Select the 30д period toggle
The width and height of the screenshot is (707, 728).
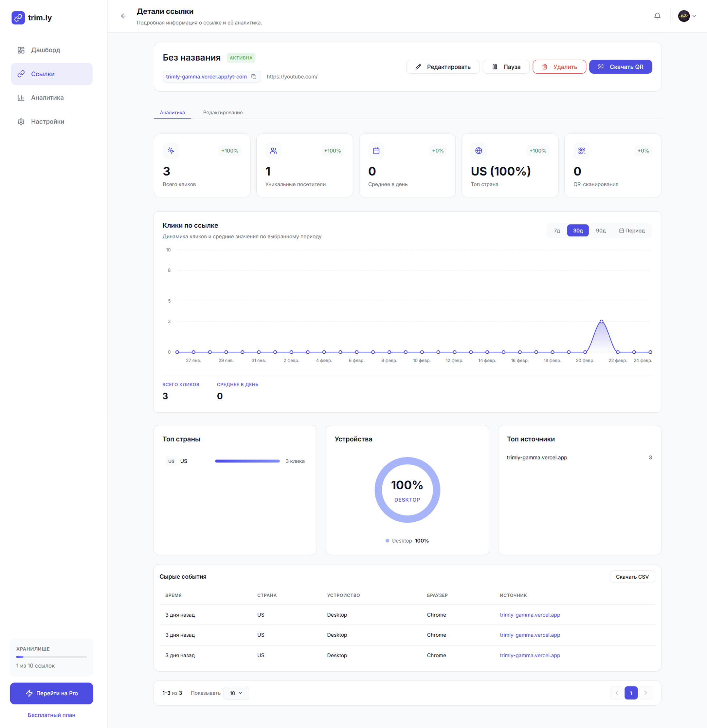[x=577, y=231]
